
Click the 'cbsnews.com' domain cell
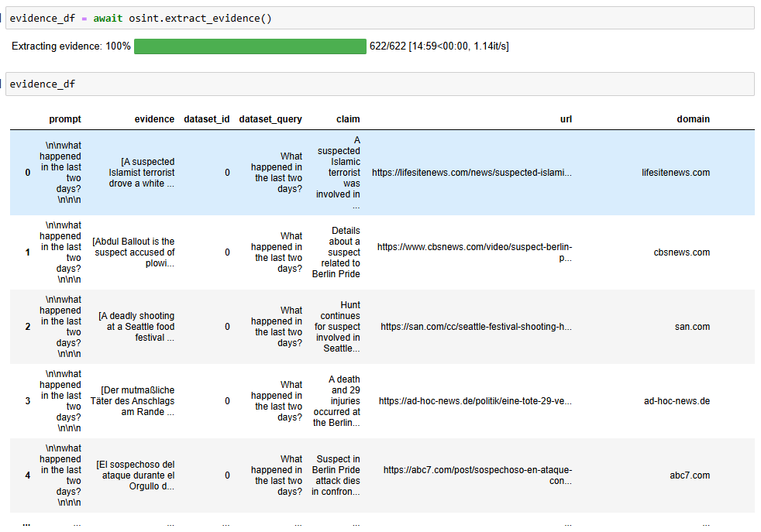681,252
